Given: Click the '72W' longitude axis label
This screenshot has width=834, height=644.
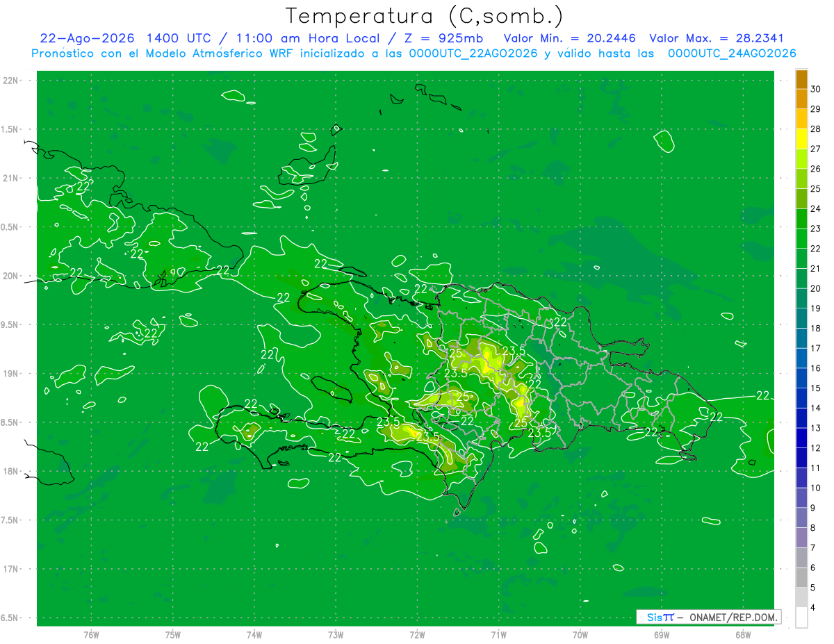Looking at the screenshot, I should (x=418, y=635).
